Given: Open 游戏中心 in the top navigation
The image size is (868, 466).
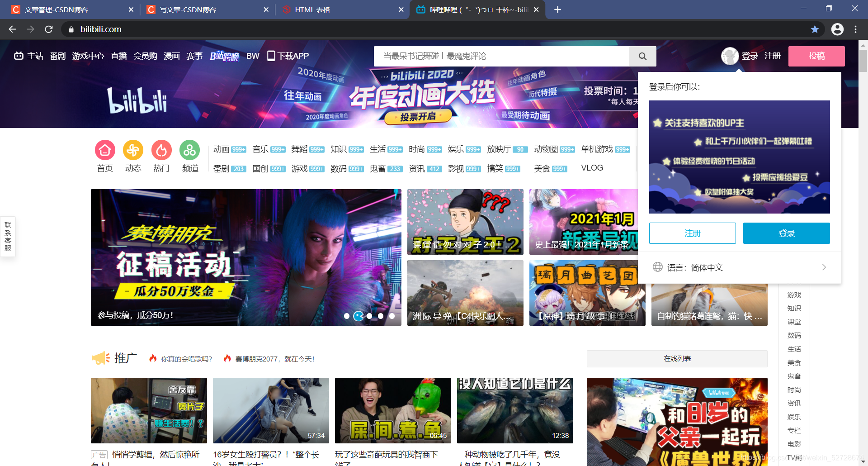Looking at the screenshot, I should (x=88, y=56).
